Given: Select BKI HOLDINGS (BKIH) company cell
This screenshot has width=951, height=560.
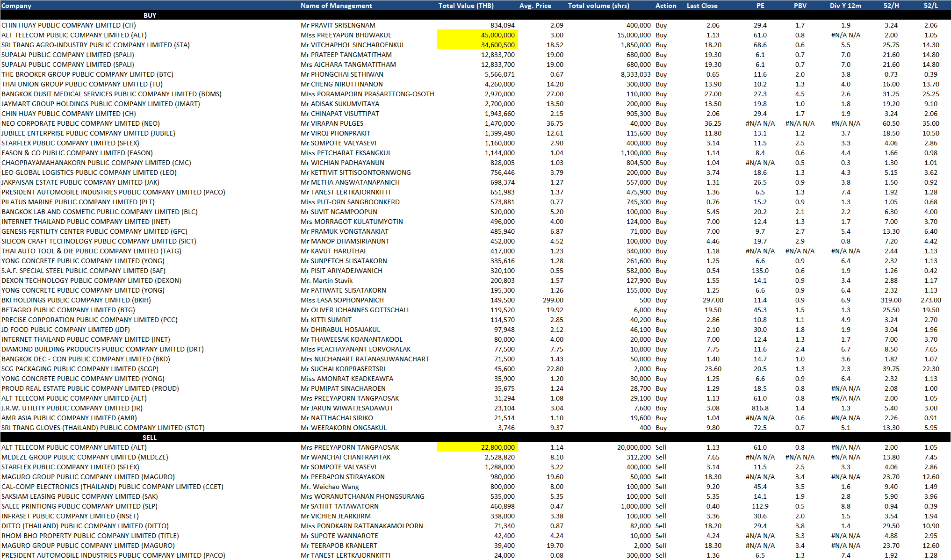Looking at the screenshot, I should tap(76, 300).
